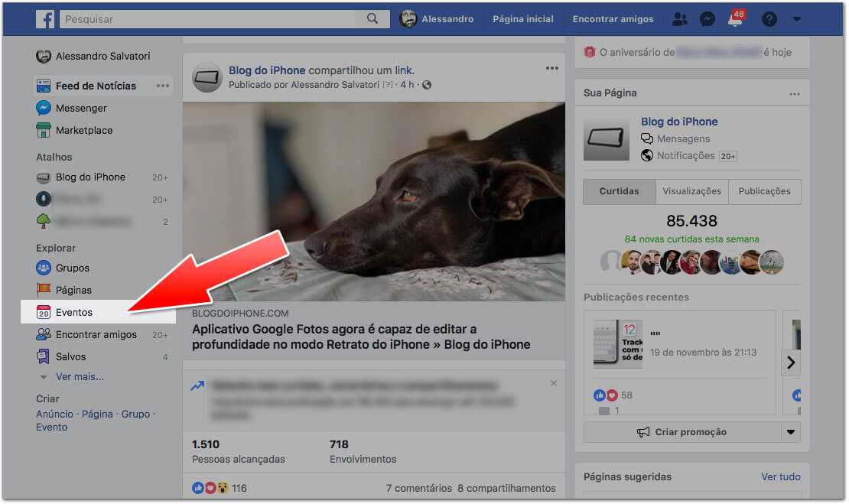
Task: Open the Messenger icon in top bar
Action: point(707,19)
